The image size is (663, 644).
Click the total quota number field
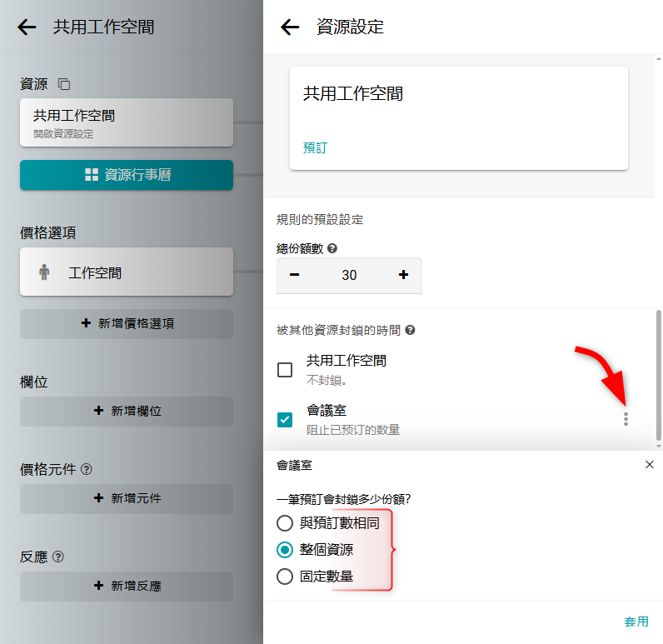pos(349,275)
